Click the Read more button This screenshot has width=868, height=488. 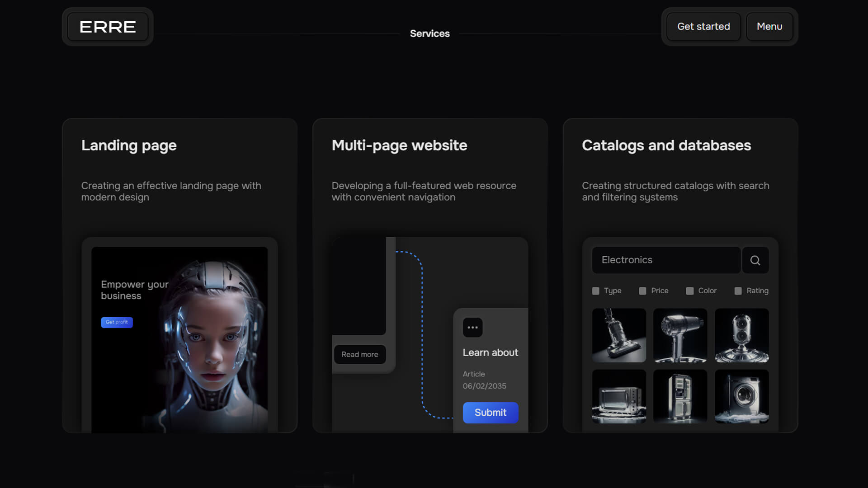pos(360,355)
